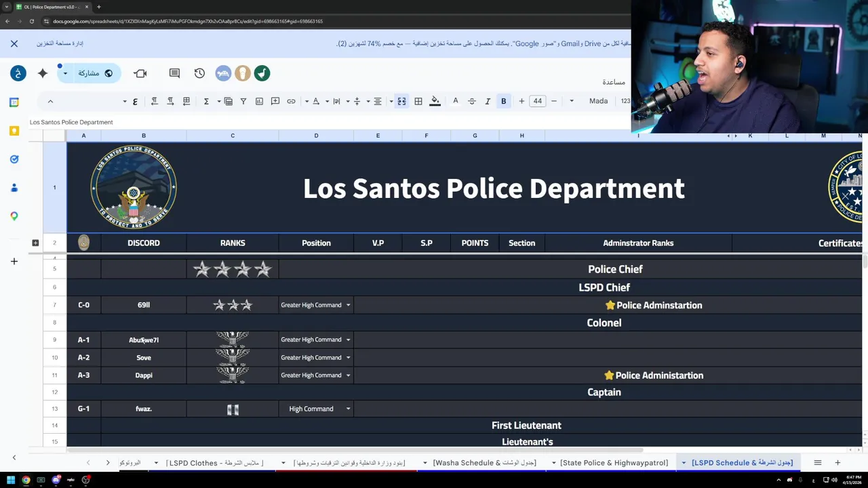Image resolution: width=868 pixels, height=488 pixels.
Task: Open LSPD Schedule tab menu arrow
Action: click(x=684, y=463)
